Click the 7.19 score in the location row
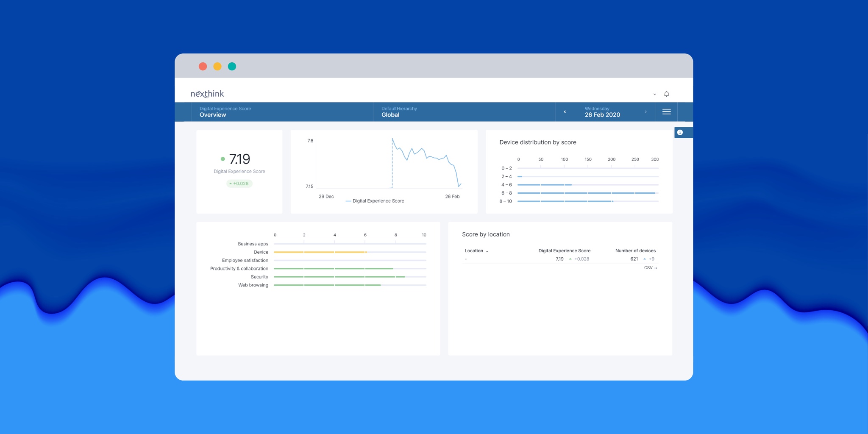The height and width of the screenshot is (434, 868). pyautogui.click(x=559, y=259)
